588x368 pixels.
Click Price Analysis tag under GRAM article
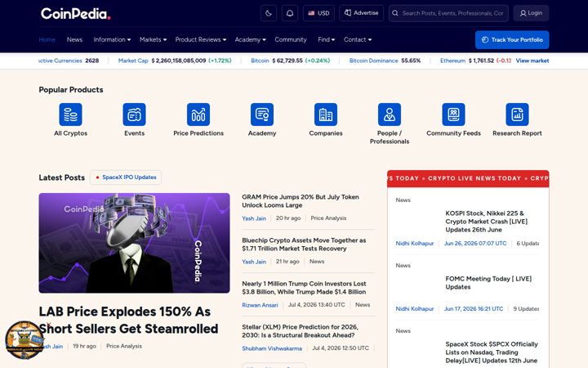click(x=328, y=218)
